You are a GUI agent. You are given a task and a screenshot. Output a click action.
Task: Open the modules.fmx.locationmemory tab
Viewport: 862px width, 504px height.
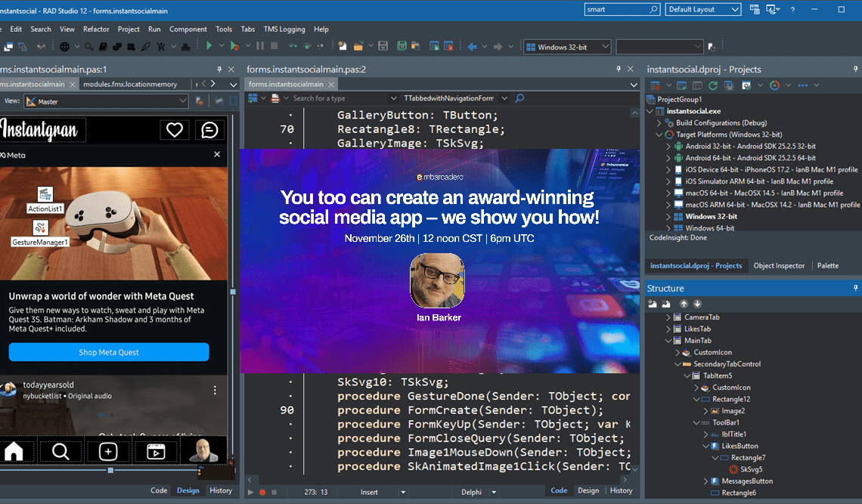130,84
